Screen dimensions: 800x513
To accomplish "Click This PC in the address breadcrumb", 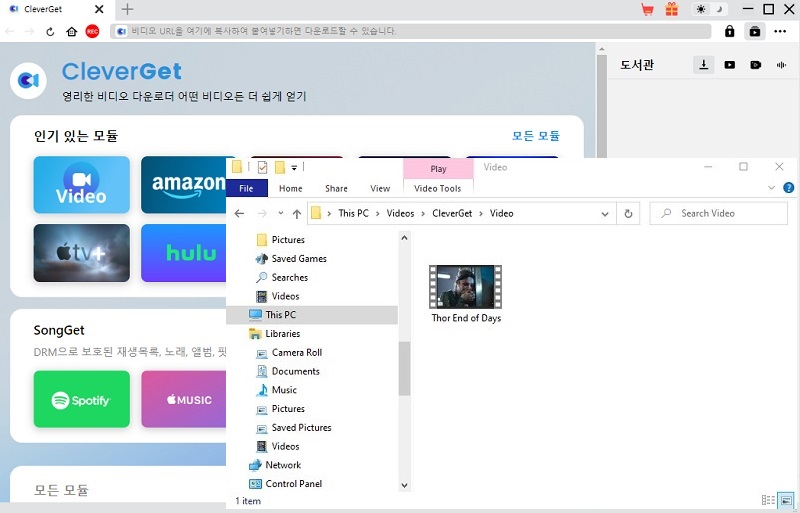I will [354, 213].
